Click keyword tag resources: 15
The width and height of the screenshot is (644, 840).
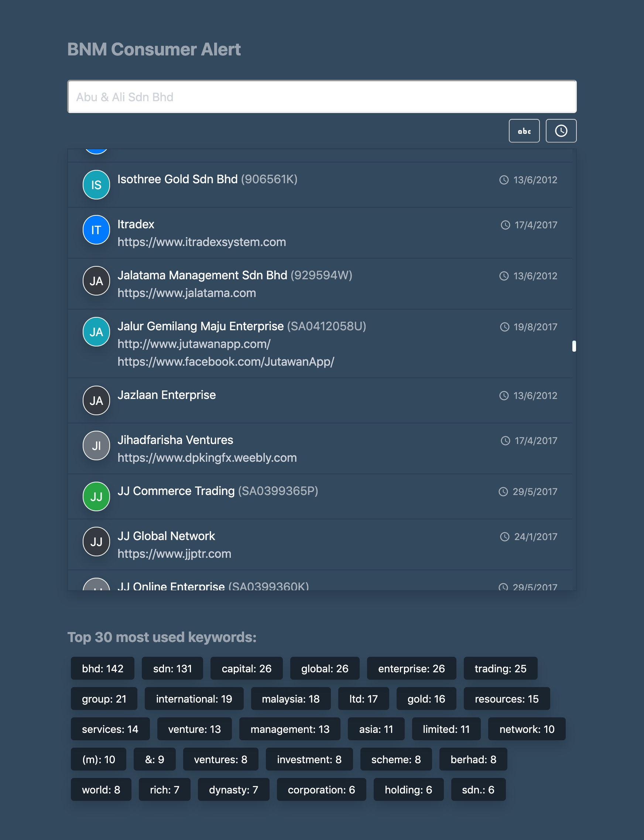point(507,699)
